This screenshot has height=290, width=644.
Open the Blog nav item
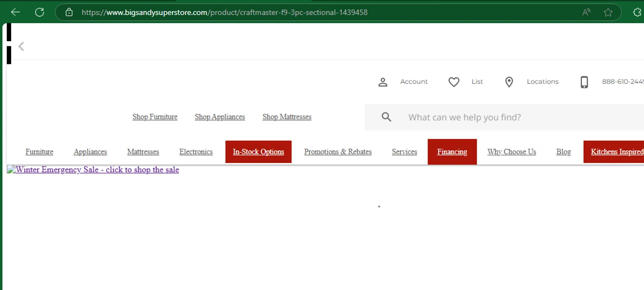563,152
